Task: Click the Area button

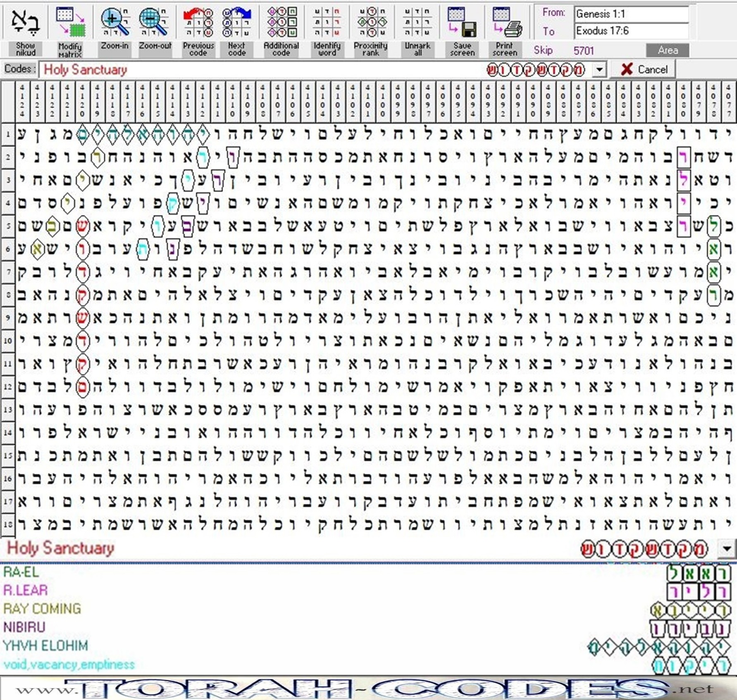Action: [668, 50]
